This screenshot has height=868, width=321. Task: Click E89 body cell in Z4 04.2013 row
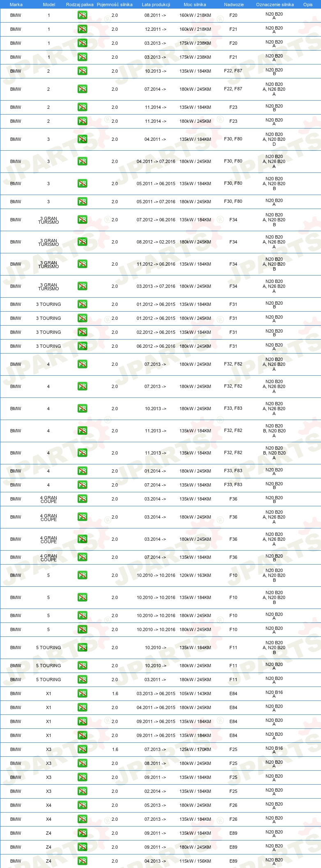point(233,861)
